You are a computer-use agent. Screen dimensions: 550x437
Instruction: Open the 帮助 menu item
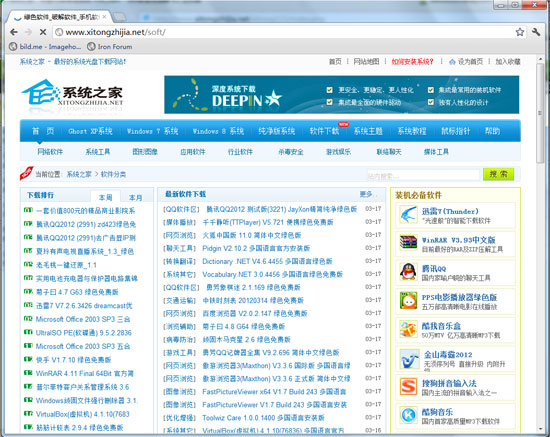492,131
